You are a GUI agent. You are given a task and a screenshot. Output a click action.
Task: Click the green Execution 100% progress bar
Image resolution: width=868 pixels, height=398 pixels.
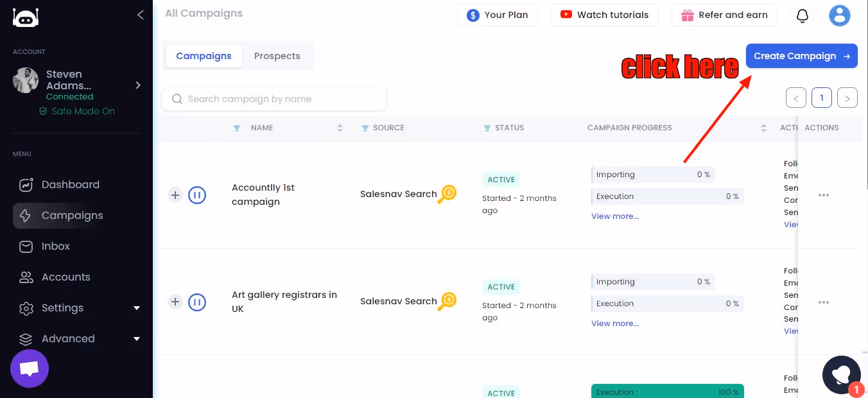tap(668, 391)
